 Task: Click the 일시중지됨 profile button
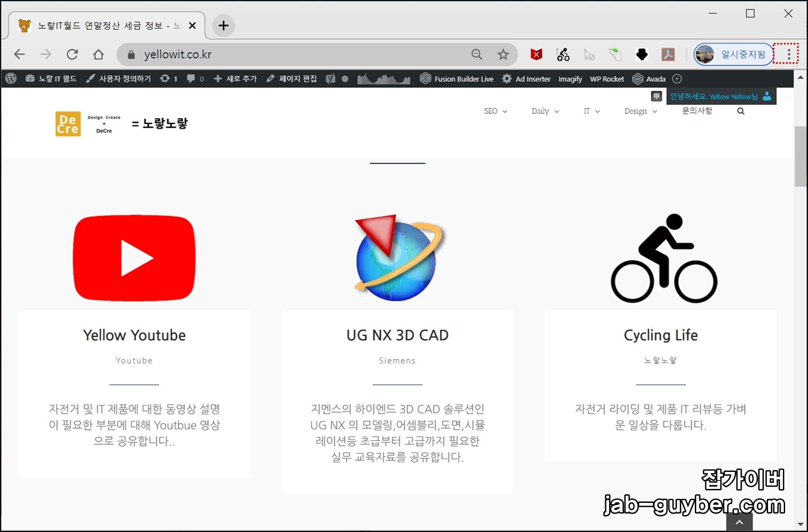tap(733, 54)
